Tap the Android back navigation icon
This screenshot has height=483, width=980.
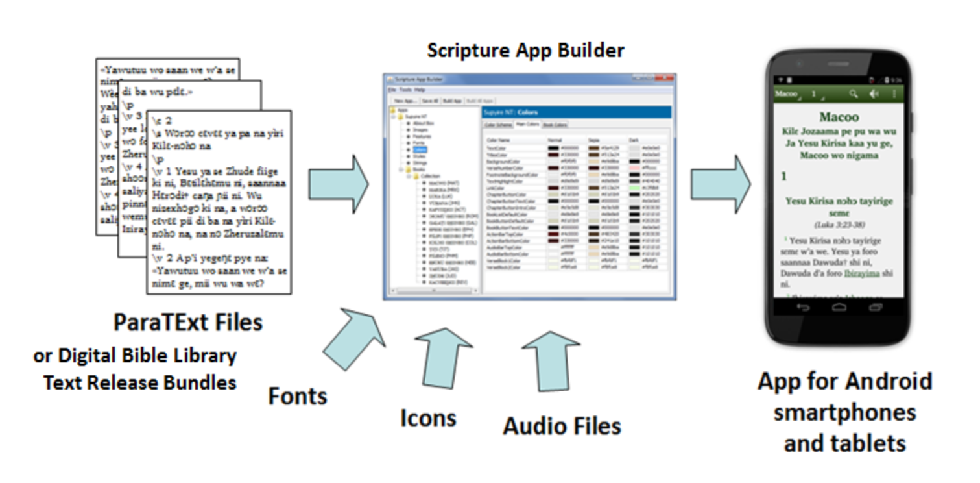click(803, 306)
